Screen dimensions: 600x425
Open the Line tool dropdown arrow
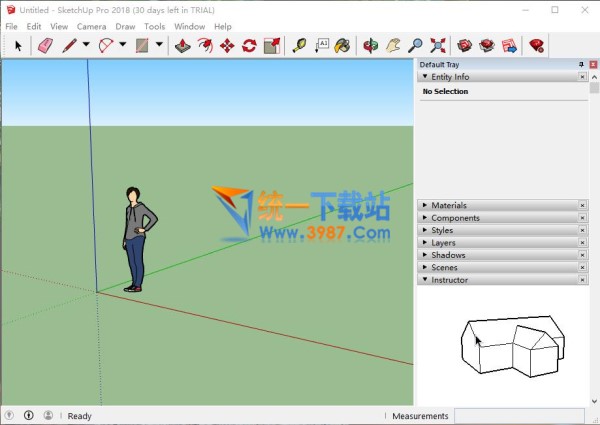pos(86,44)
